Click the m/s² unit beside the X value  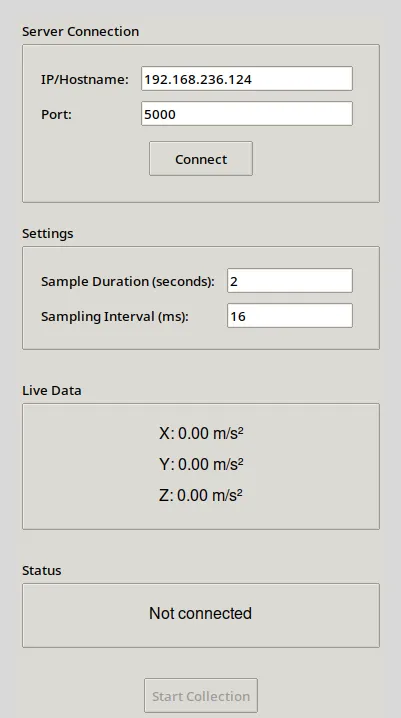pyautogui.click(x=228, y=433)
